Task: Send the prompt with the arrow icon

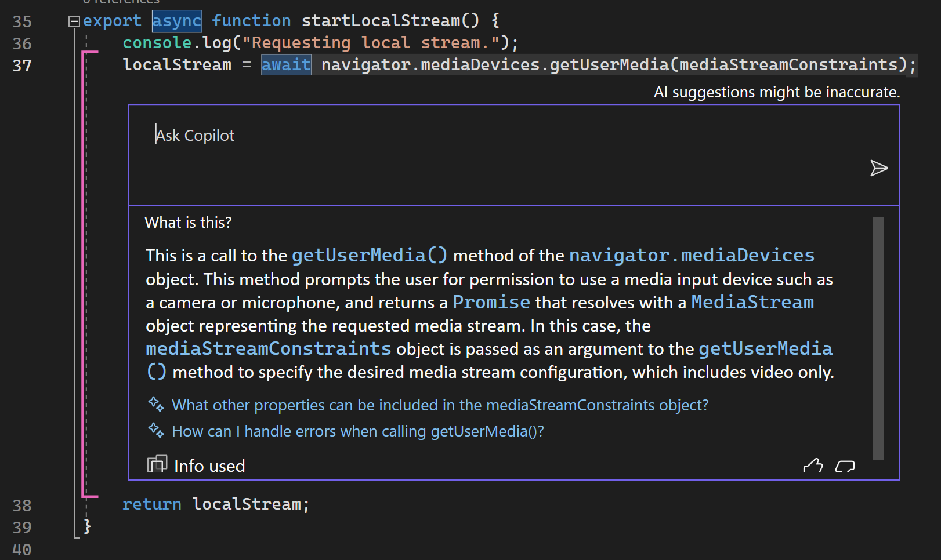Action: (879, 168)
